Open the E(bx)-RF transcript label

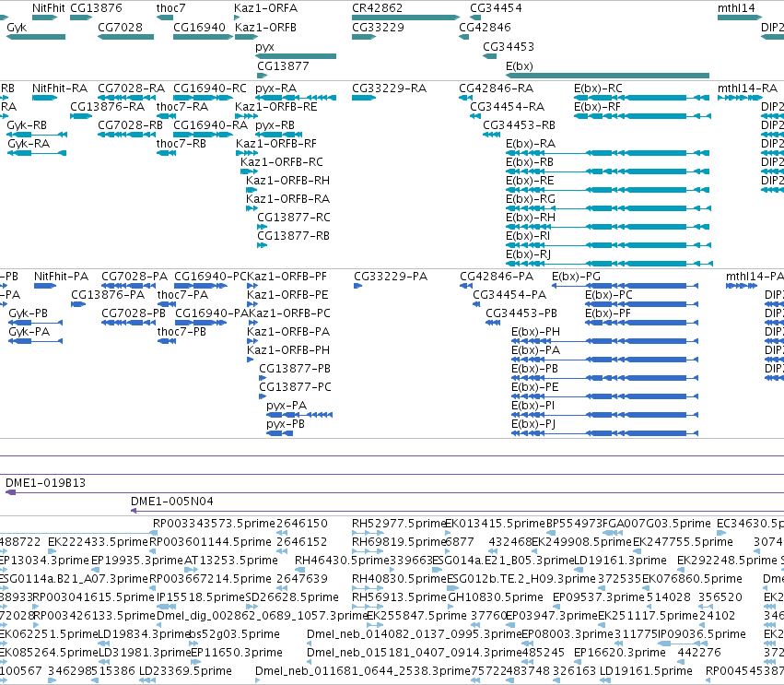597,107
